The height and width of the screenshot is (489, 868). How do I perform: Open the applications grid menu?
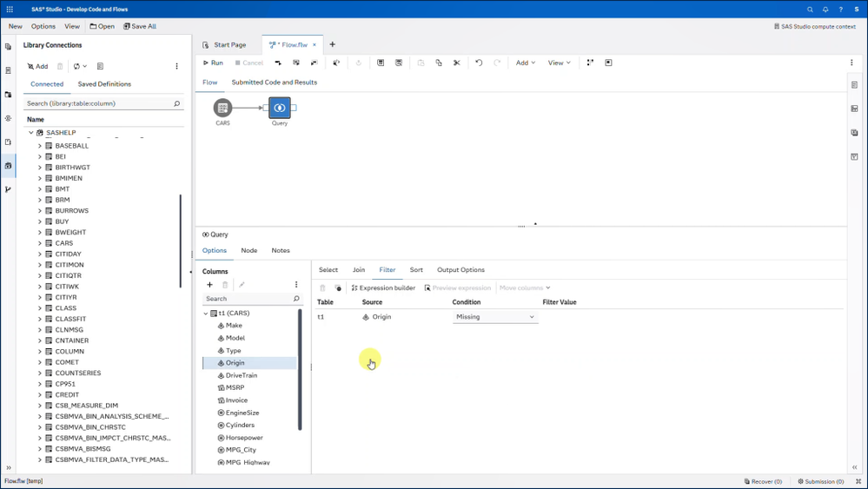(10, 9)
